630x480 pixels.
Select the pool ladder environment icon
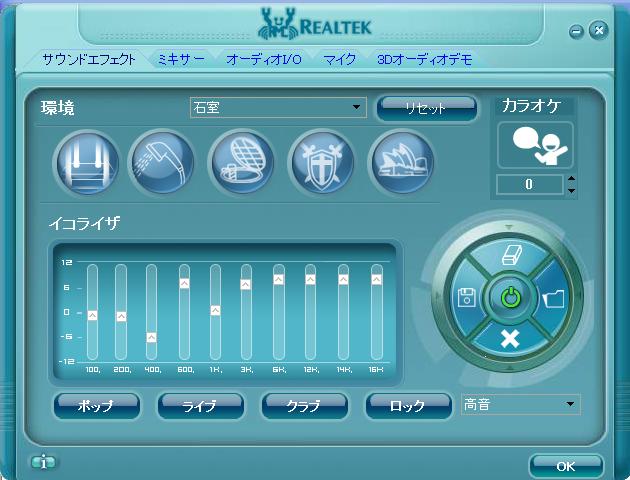85,161
